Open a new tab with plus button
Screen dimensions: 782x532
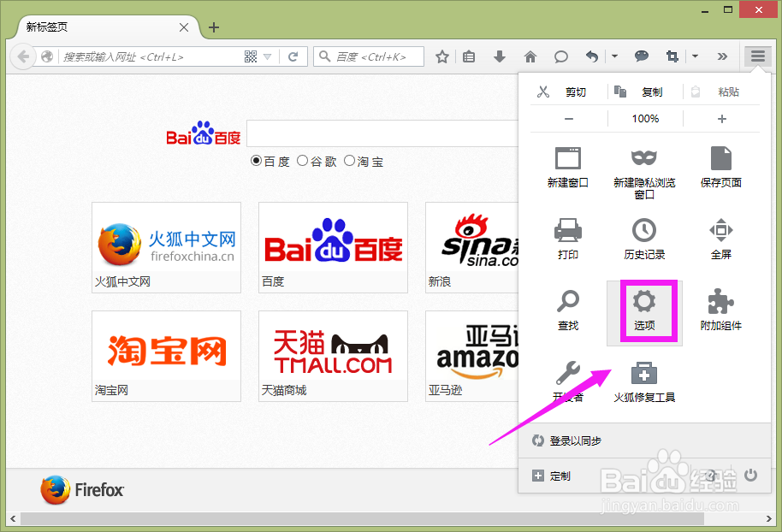coord(214,27)
